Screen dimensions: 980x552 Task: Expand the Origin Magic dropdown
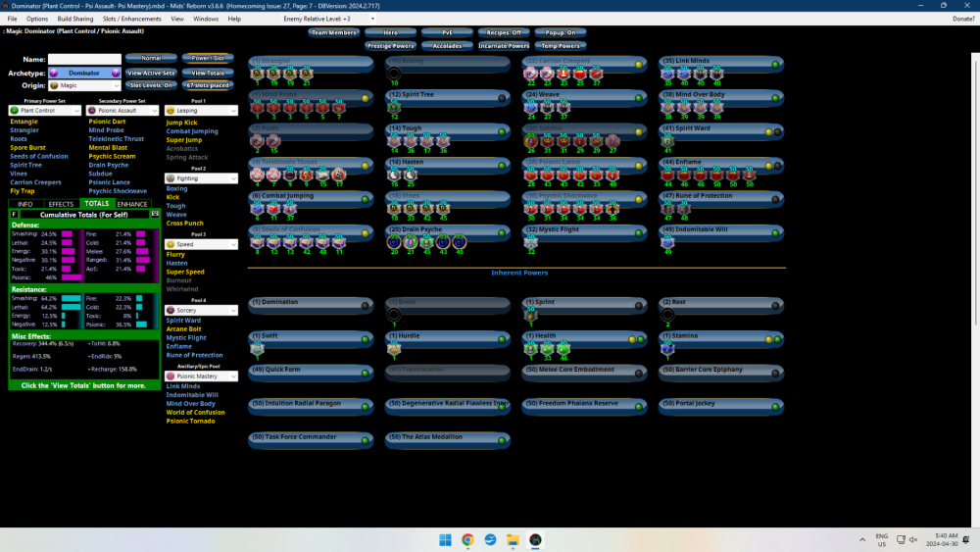click(84, 85)
